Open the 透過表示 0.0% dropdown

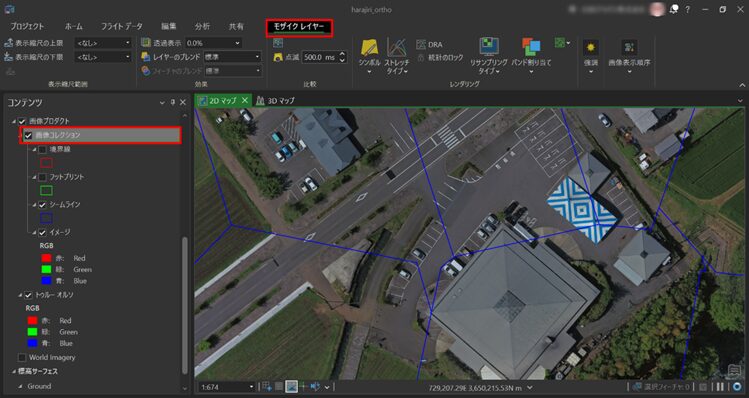coord(213,43)
